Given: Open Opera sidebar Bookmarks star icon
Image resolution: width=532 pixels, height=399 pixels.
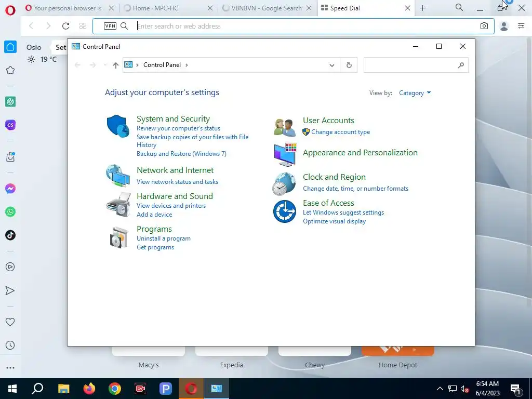Looking at the screenshot, I should pyautogui.click(x=10, y=70).
